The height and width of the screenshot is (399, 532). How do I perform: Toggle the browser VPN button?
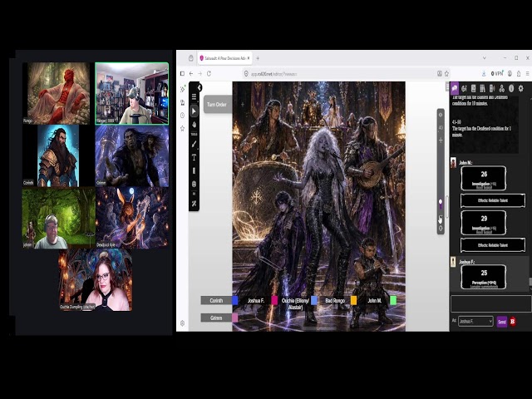(x=497, y=74)
